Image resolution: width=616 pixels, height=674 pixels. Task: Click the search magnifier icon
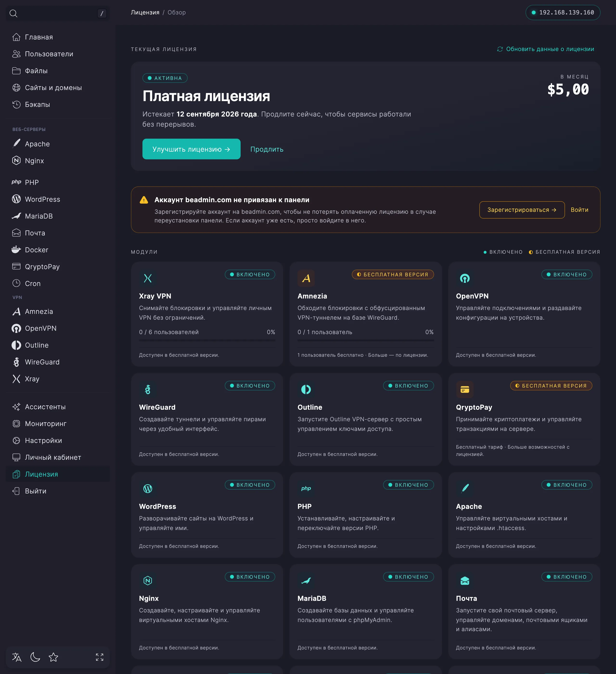[13, 13]
